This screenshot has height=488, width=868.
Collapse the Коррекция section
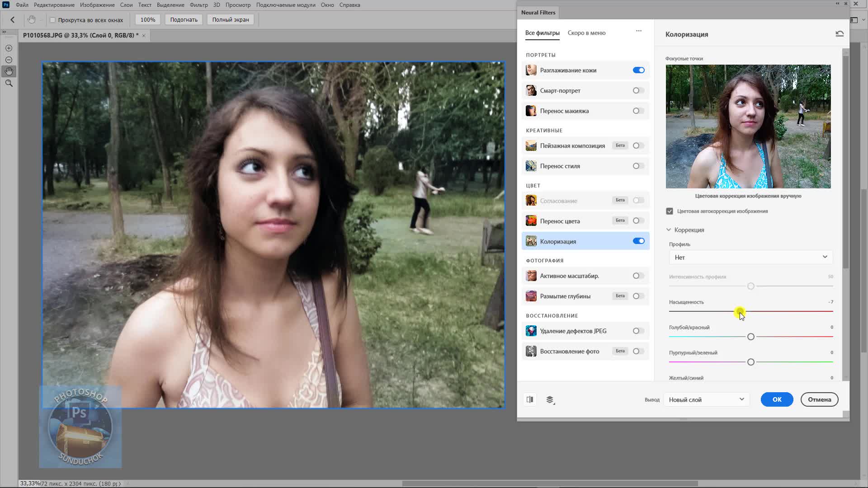pyautogui.click(x=669, y=230)
